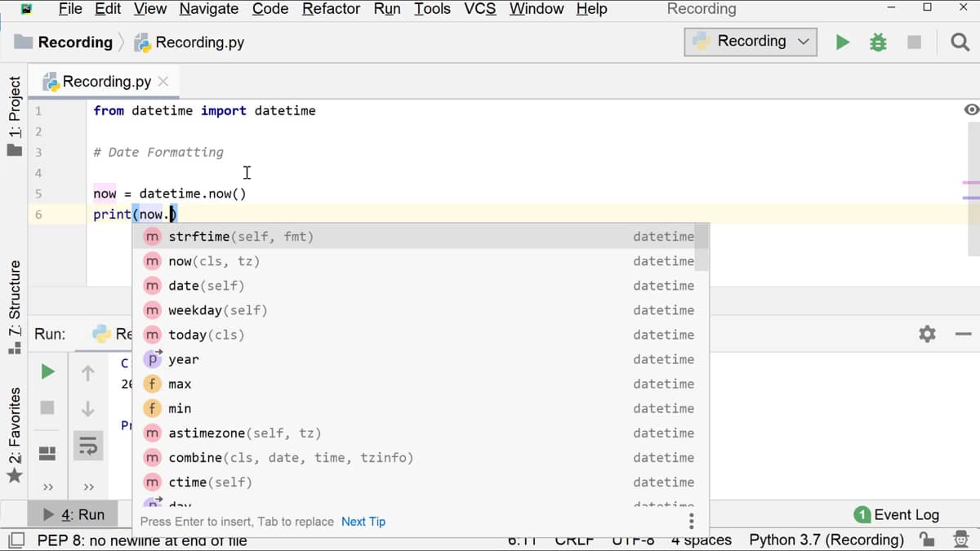Close the Recording.py editor tab
The image size is (980, 551).
[163, 82]
